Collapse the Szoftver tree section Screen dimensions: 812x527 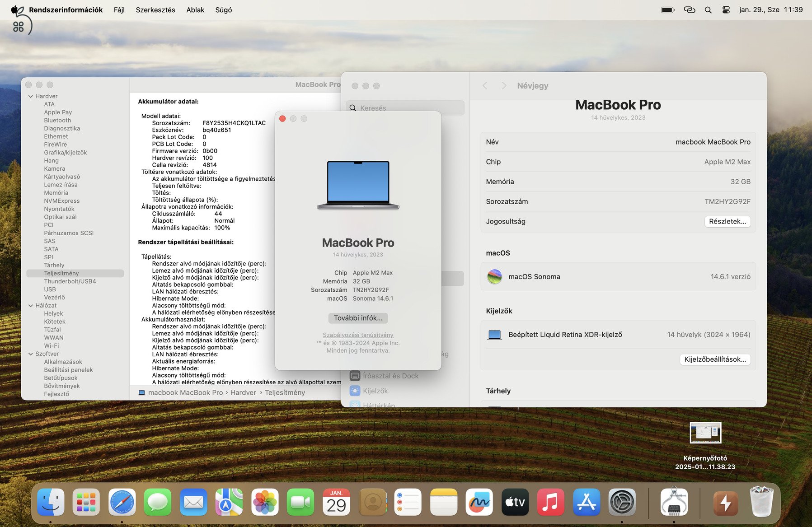coord(31,354)
